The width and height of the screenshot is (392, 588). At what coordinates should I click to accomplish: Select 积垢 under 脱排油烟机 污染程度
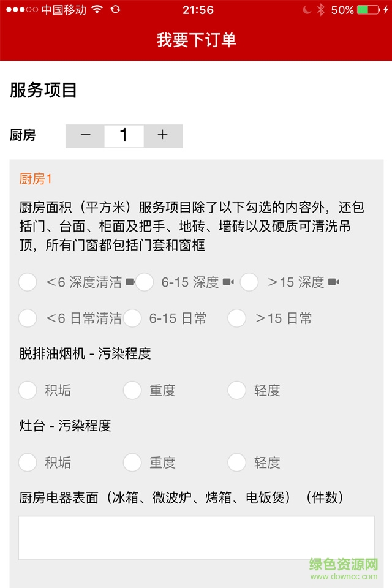point(27,390)
